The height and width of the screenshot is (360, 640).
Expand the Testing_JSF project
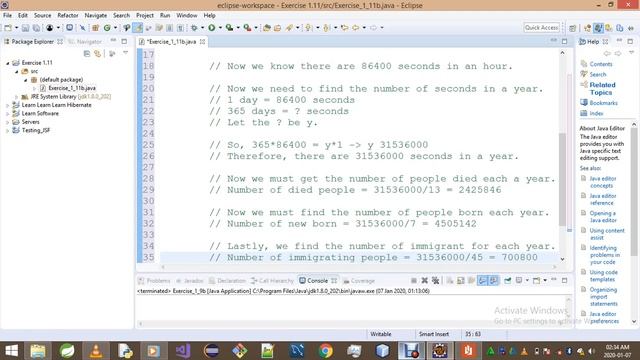7,131
